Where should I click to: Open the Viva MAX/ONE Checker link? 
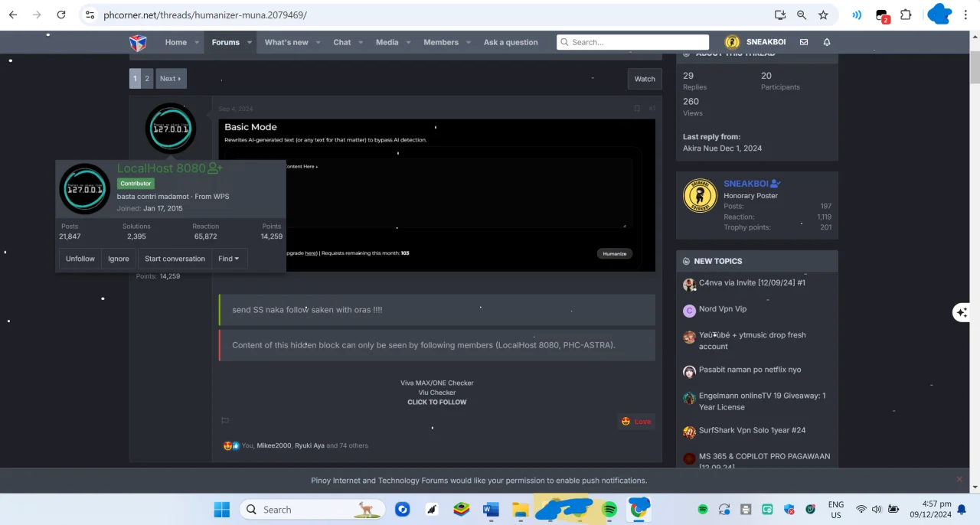(x=436, y=383)
